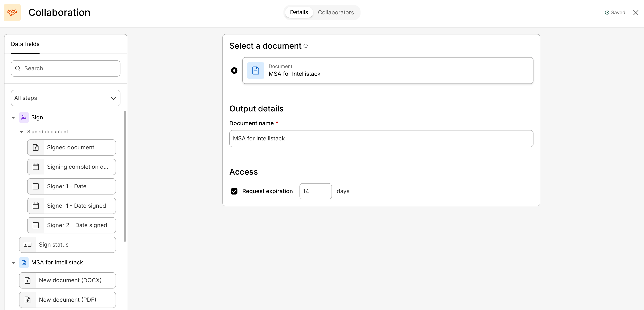Click the Sign step signature icon
The height and width of the screenshot is (310, 644).
click(24, 117)
